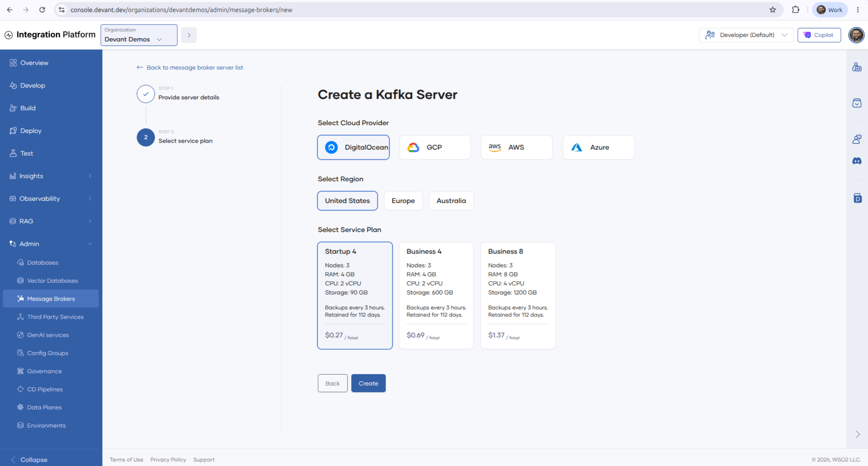Click the marketplace bag icon in right rail
The image size is (868, 466).
(857, 103)
